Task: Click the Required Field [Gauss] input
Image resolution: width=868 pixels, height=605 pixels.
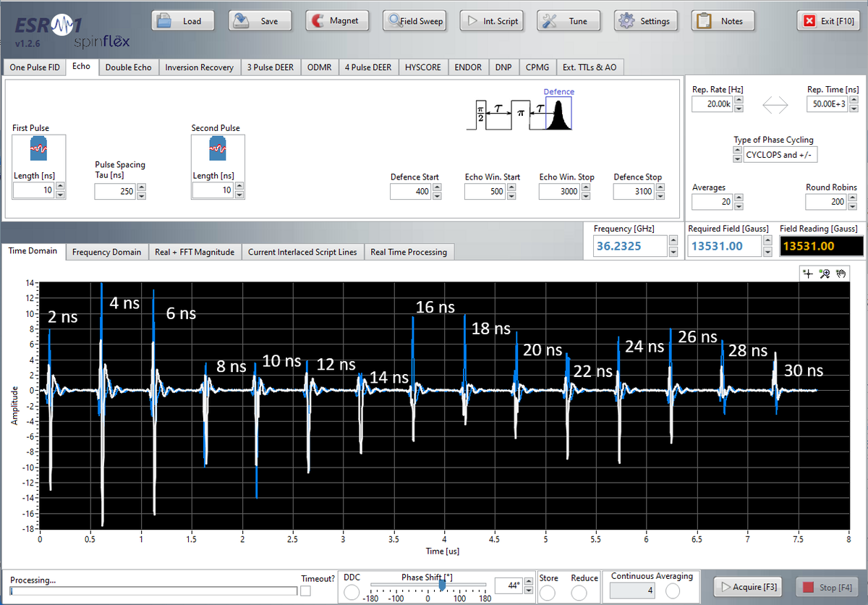Action: (x=724, y=246)
